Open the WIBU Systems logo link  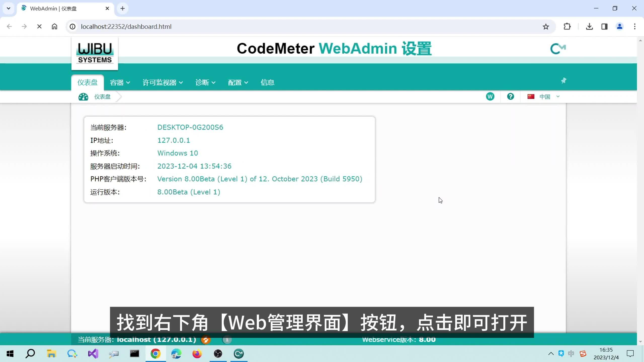click(x=94, y=53)
